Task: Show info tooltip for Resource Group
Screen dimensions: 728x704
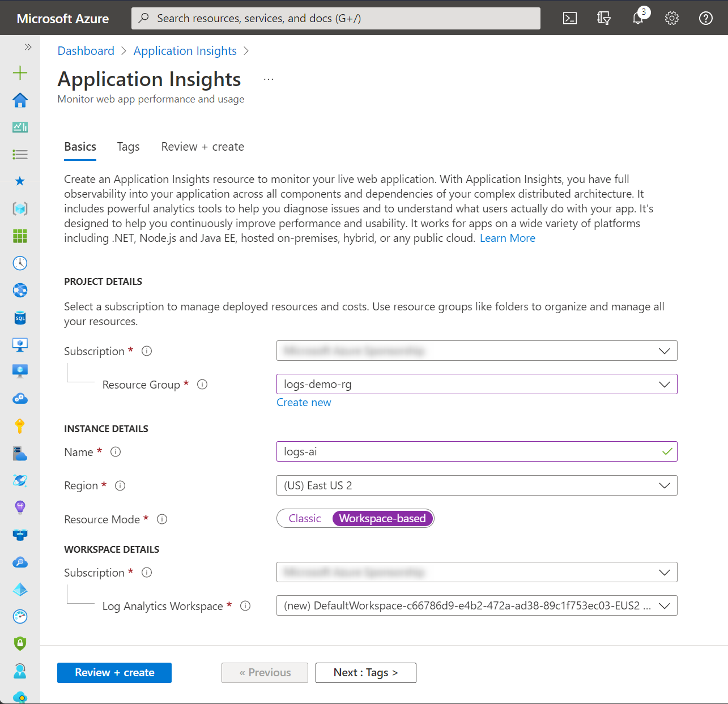Action: (202, 385)
